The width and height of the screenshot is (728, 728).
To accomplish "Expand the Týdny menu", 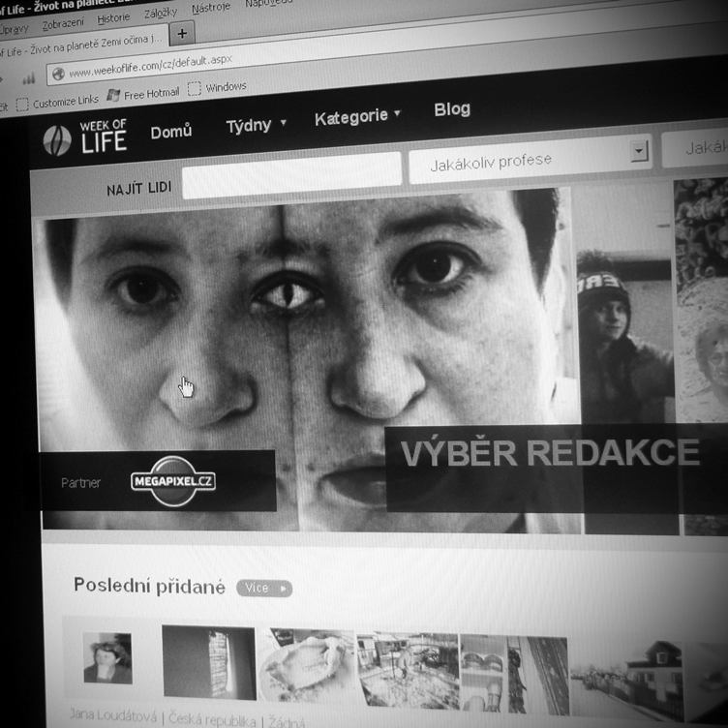I will [x=256, y=125].
